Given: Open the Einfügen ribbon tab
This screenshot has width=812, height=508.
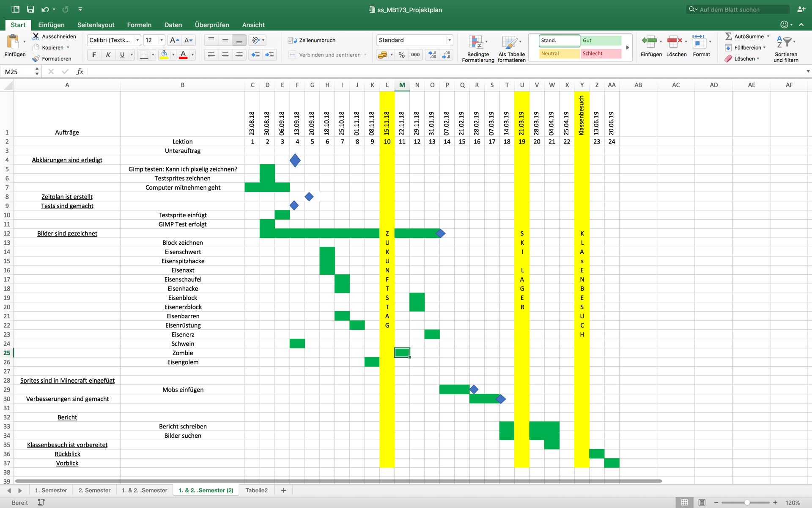Looking at the screenshot, I should [51, 25].
